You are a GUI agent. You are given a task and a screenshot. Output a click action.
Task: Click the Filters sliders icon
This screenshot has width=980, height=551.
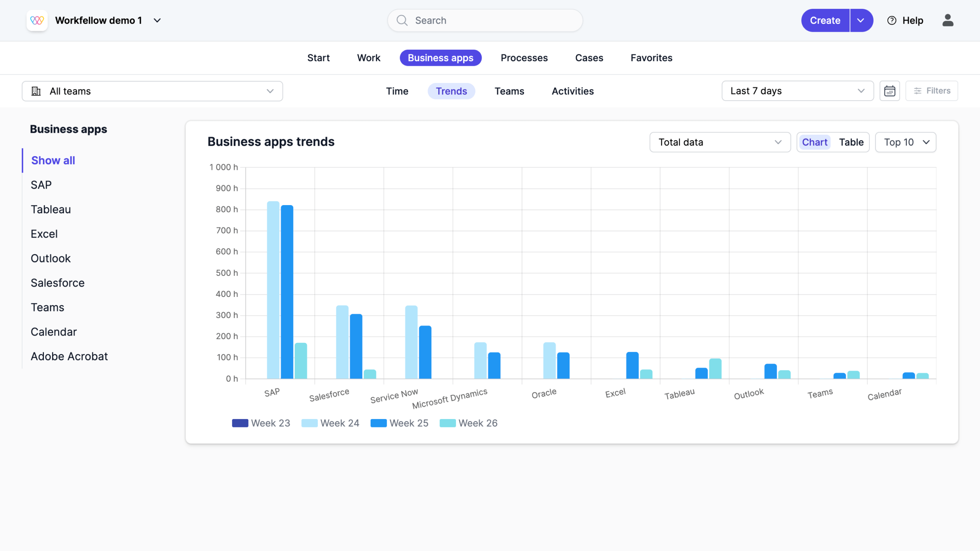[x=918, y=91]
